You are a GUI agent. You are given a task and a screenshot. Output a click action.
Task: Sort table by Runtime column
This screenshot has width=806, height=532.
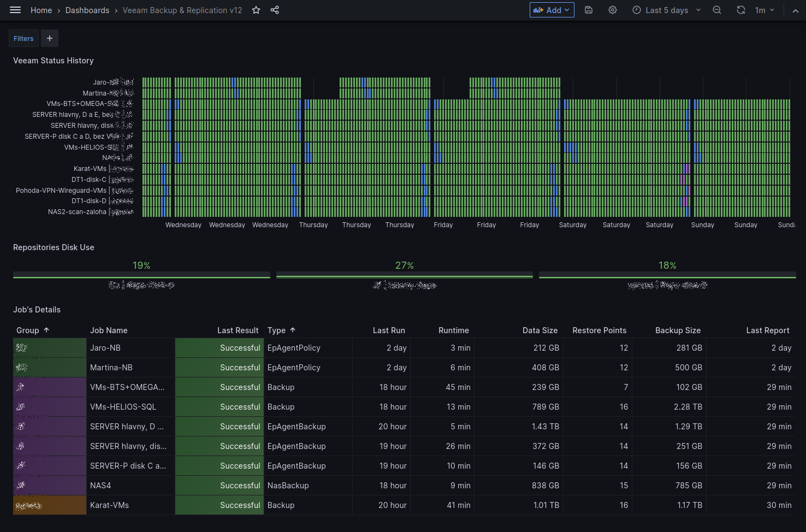tap(454, 330)
